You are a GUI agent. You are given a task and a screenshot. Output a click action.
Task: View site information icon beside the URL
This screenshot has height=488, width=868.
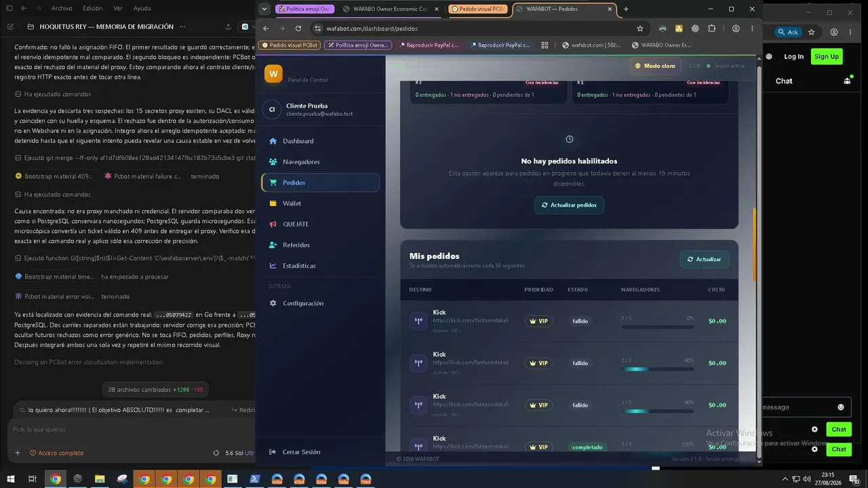(x=317, y=28)
